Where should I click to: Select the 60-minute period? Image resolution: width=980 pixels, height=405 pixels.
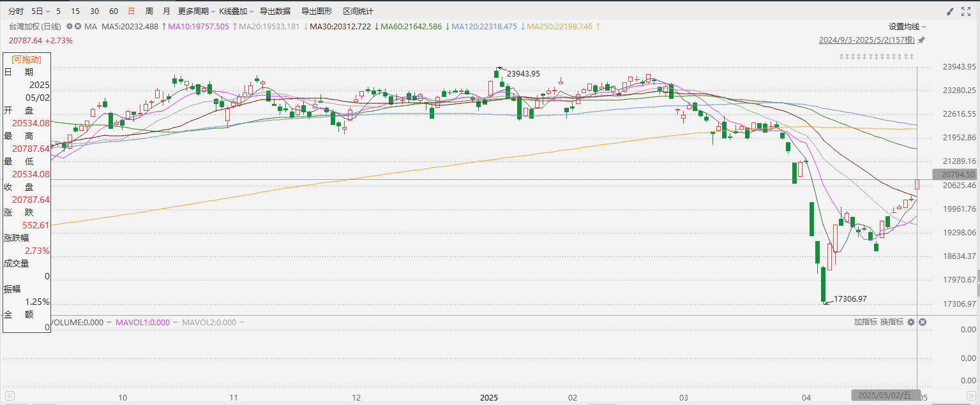[113, 11]
